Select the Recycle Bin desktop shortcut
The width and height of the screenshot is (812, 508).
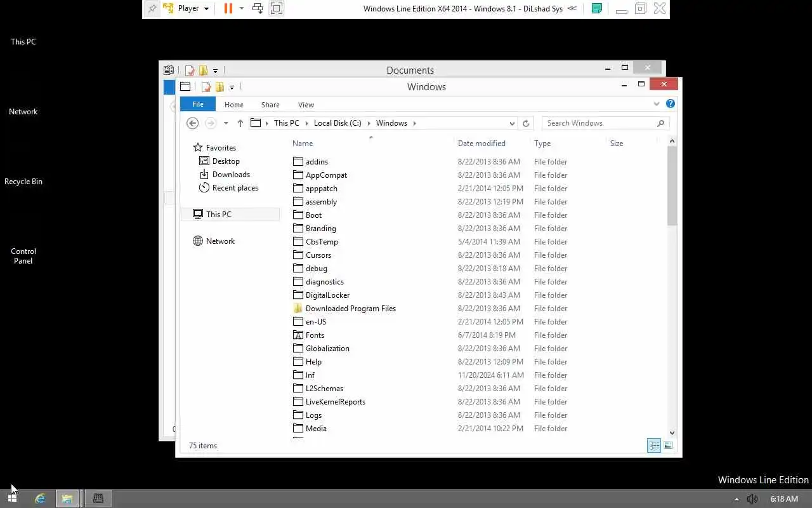(23, 182)
